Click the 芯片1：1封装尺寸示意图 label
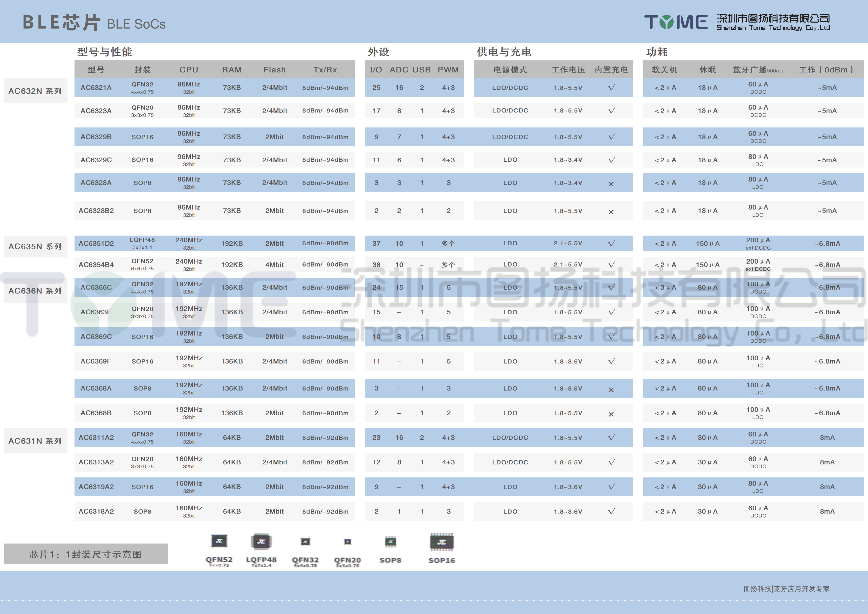Image resolution: width=868 pixels, height=614 pixels. click(x=86, y=554)
